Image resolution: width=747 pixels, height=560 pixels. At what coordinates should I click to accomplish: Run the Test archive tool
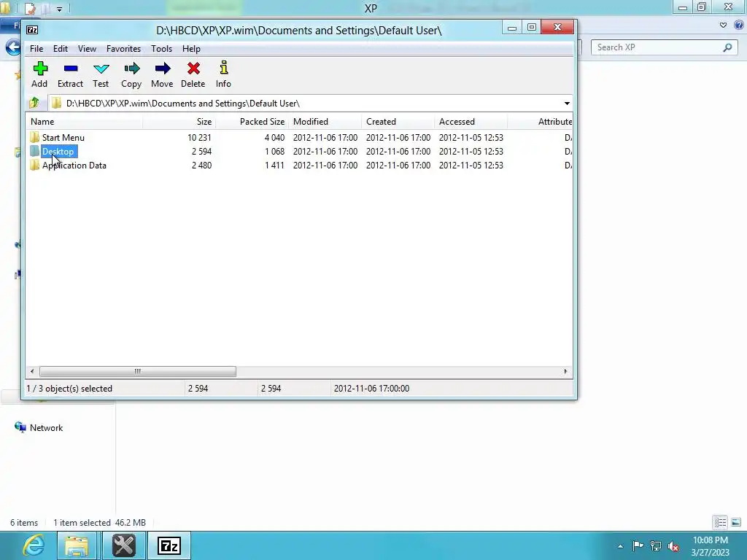[x=101, y=69]
